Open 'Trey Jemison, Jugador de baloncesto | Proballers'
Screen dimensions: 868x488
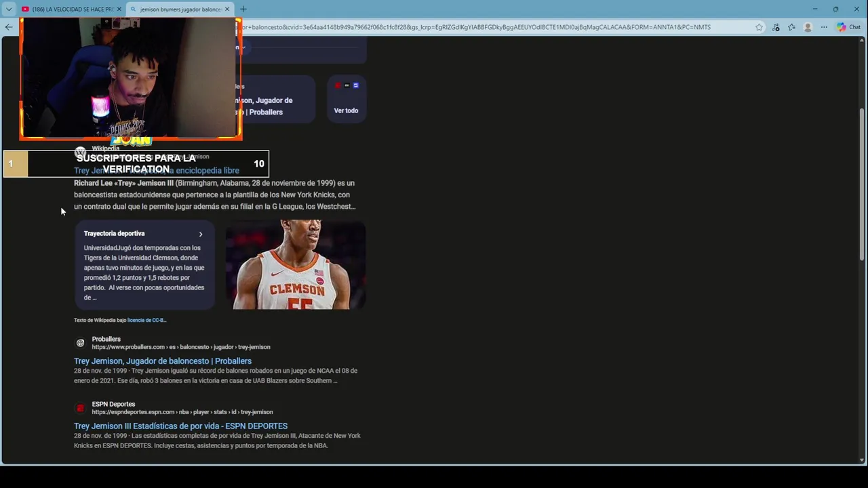[x=163, y=361]
